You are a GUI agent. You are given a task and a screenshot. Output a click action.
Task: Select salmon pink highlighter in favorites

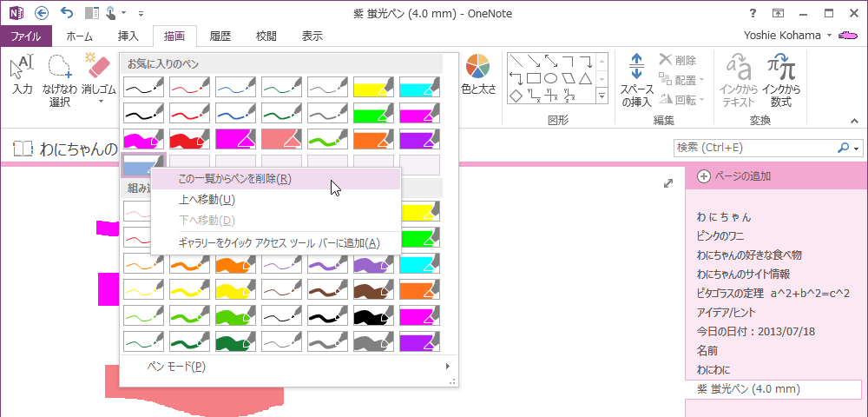(281, 138)
